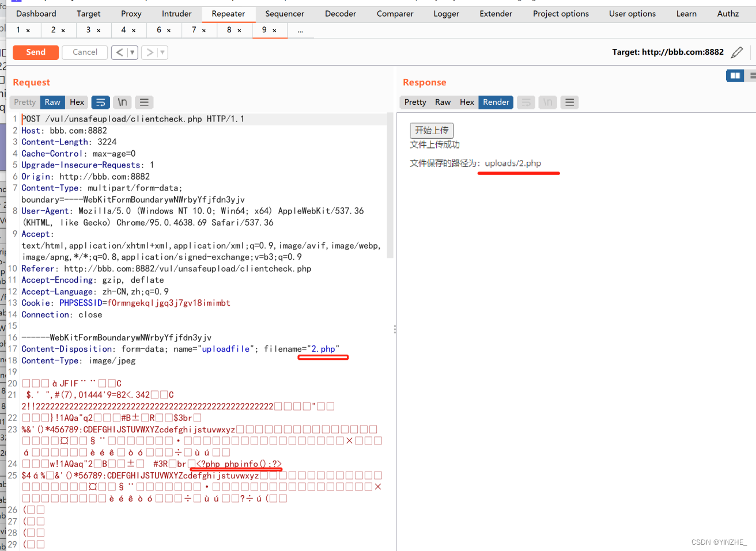Toggle request show non-printable characters icon
The width and height of the screenshot is (756, 551).
point(122,102)
